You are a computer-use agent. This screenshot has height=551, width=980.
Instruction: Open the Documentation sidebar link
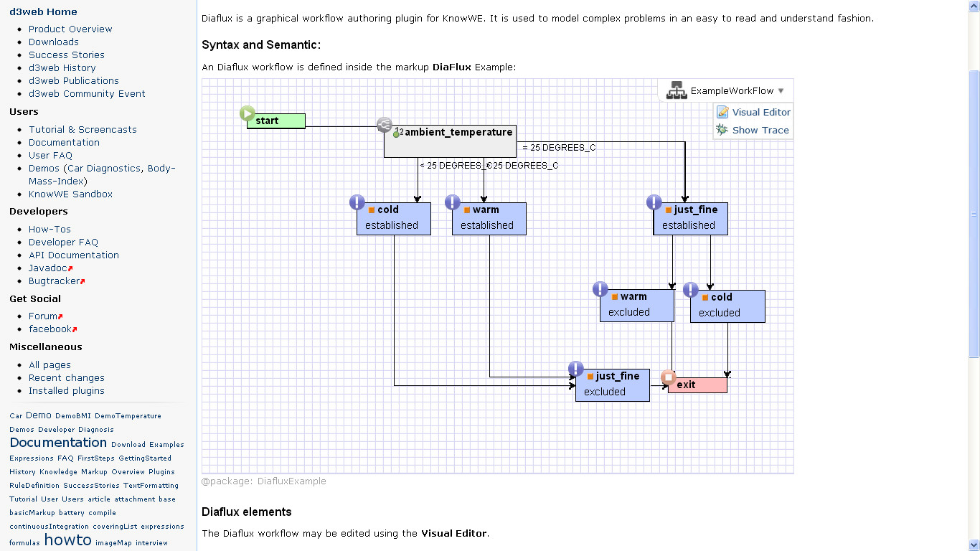pos(64,143)
